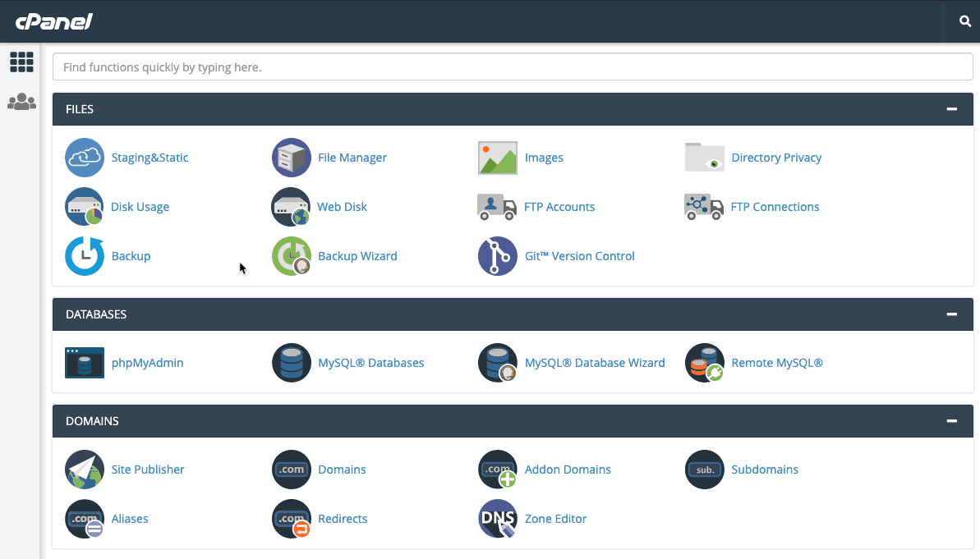Click the Site Publisher paper plane icon
The image size is (980, 559).
[x=85, y=470]
